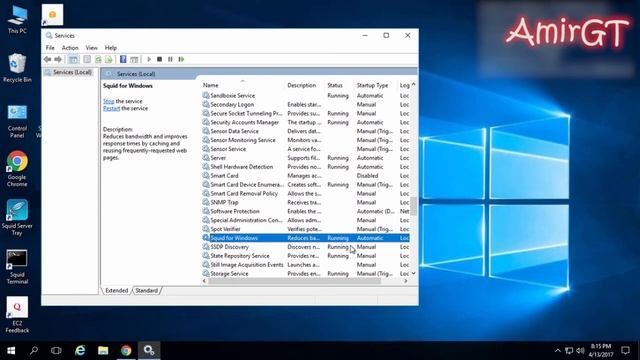Toggle the action pane toolbar icon
This screenshot has height=360, width=640.
(x=134, y=59)
